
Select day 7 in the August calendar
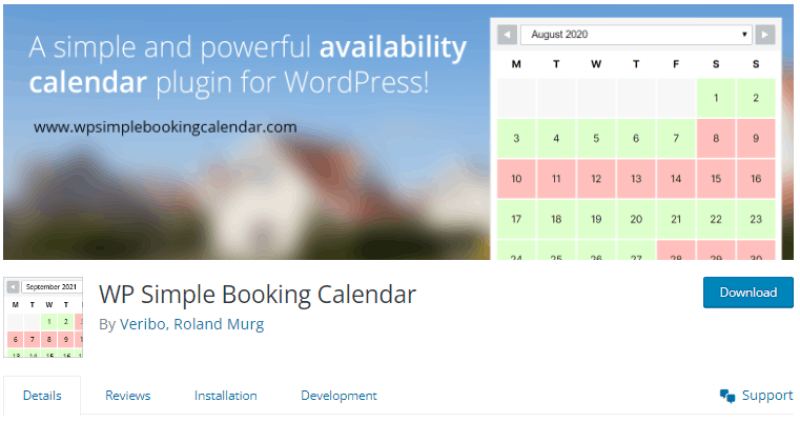(676, 138)
